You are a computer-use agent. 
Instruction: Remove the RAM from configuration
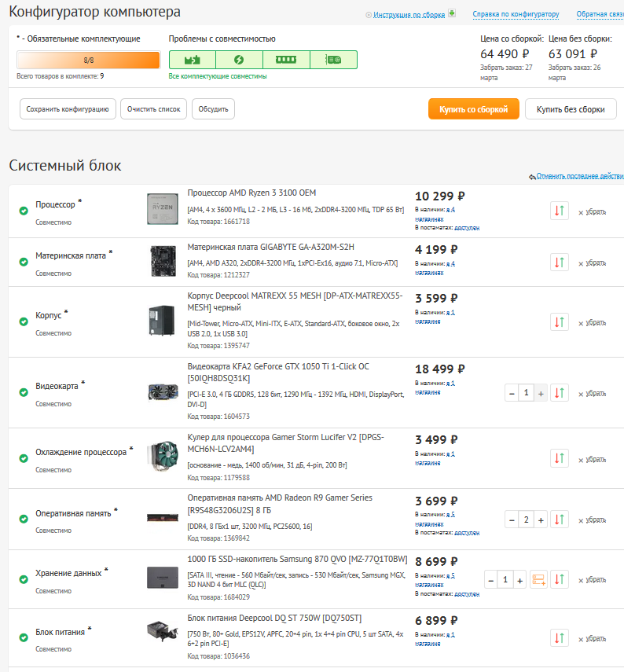click(592, 520)
